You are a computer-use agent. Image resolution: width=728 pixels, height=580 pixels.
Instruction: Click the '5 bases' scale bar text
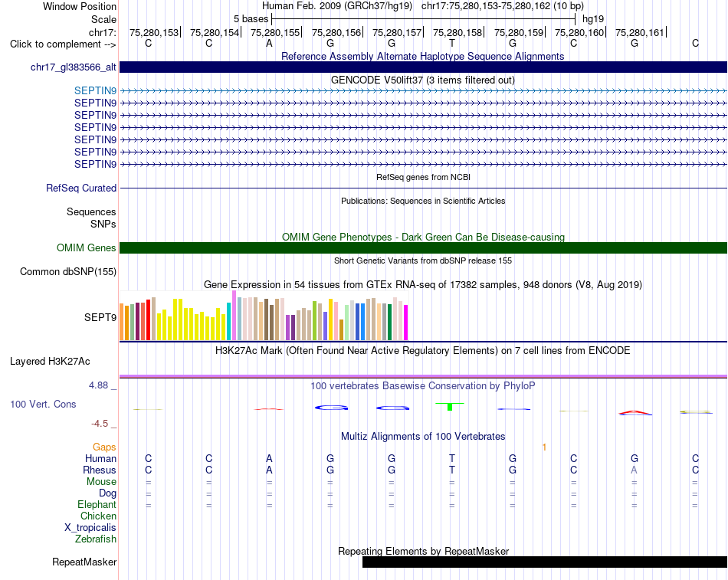click(251, 19)
